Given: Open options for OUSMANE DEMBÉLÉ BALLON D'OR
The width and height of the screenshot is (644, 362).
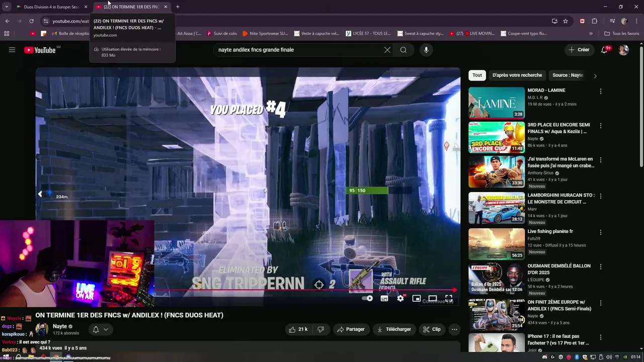Looking at the screenshot, I should [600, 266].
